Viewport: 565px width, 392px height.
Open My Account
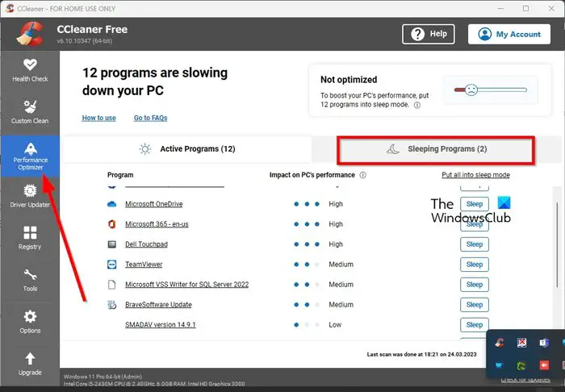[509, 34]
